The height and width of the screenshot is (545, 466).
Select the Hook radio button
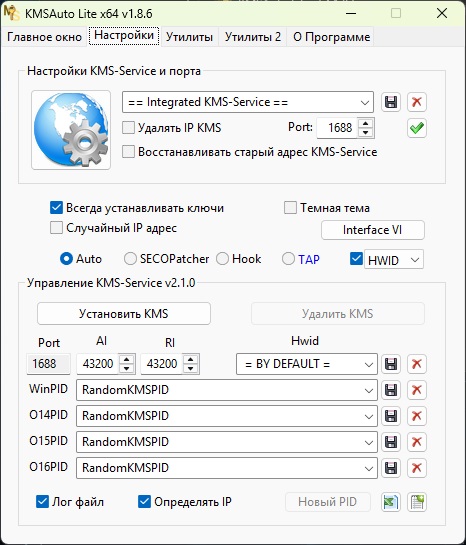pyautogui.click(x=222, y=259)
